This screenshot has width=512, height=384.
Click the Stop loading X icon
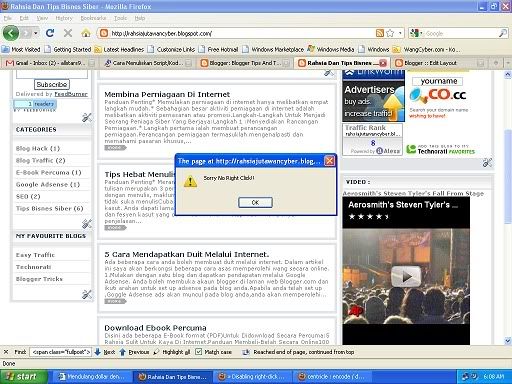click(x=68, y=33)
